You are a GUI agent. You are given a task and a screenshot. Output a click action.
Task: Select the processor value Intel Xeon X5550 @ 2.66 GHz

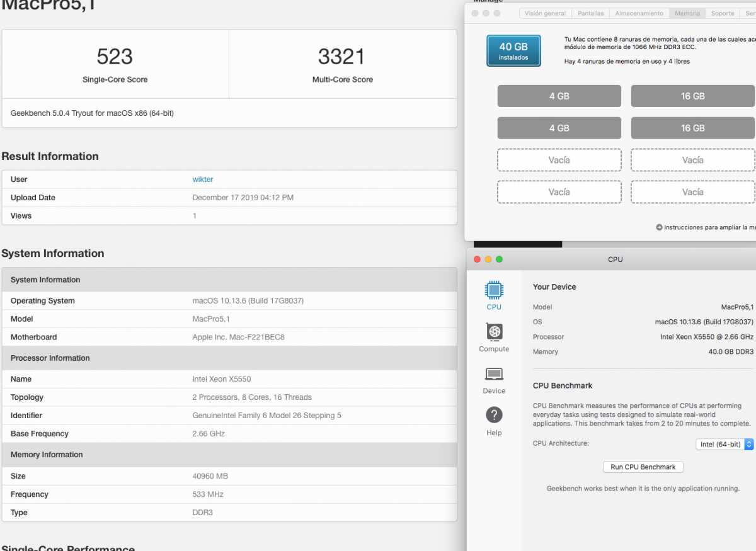(707, 337)
